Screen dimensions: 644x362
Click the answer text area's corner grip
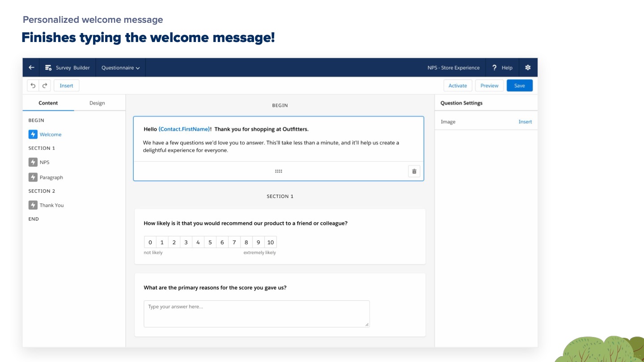click(x=367, y=324)
